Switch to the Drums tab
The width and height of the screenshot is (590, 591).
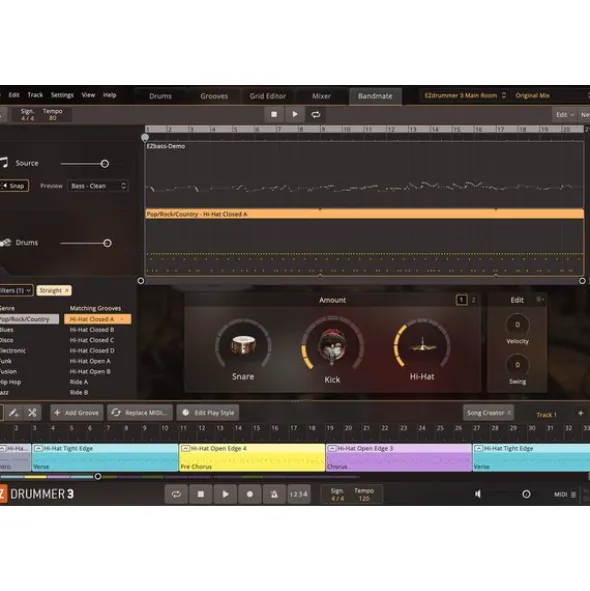[x=160, y=96]
